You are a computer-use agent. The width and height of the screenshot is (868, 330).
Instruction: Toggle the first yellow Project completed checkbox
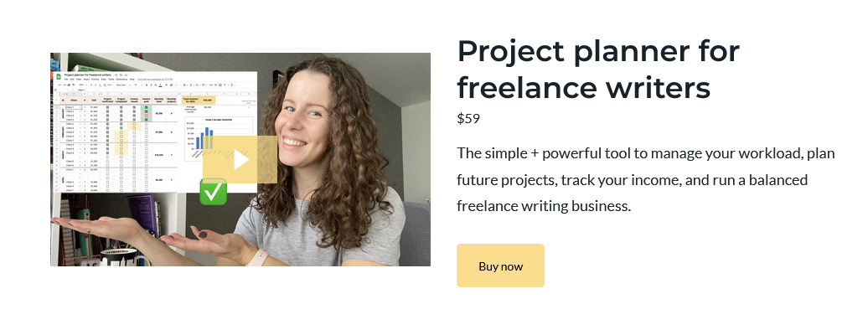click(x=121, y=131)
